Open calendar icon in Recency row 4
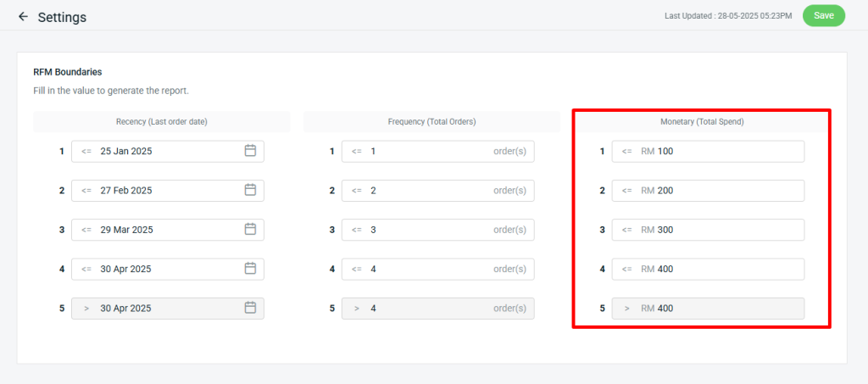 (x=250, y=268)
